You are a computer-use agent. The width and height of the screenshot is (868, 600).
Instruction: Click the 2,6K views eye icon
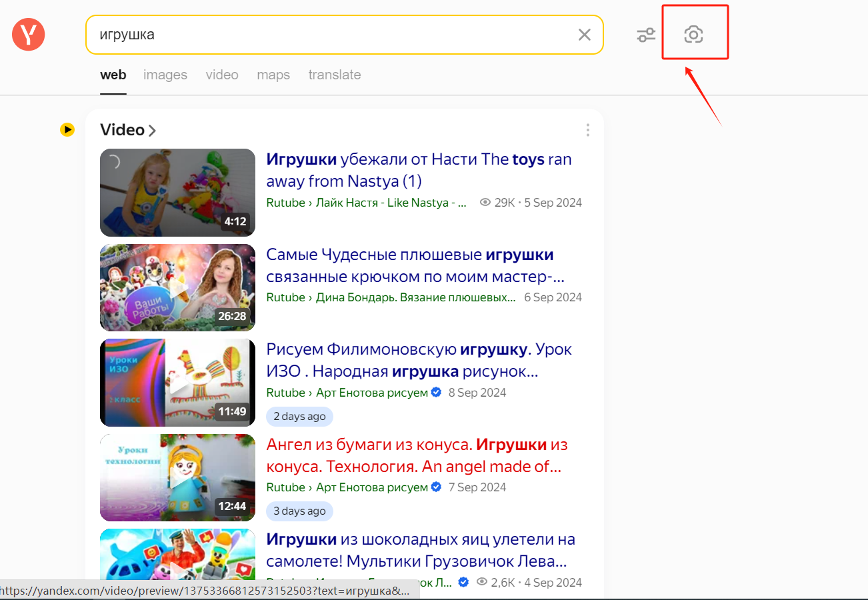click(x=482, y=582)
